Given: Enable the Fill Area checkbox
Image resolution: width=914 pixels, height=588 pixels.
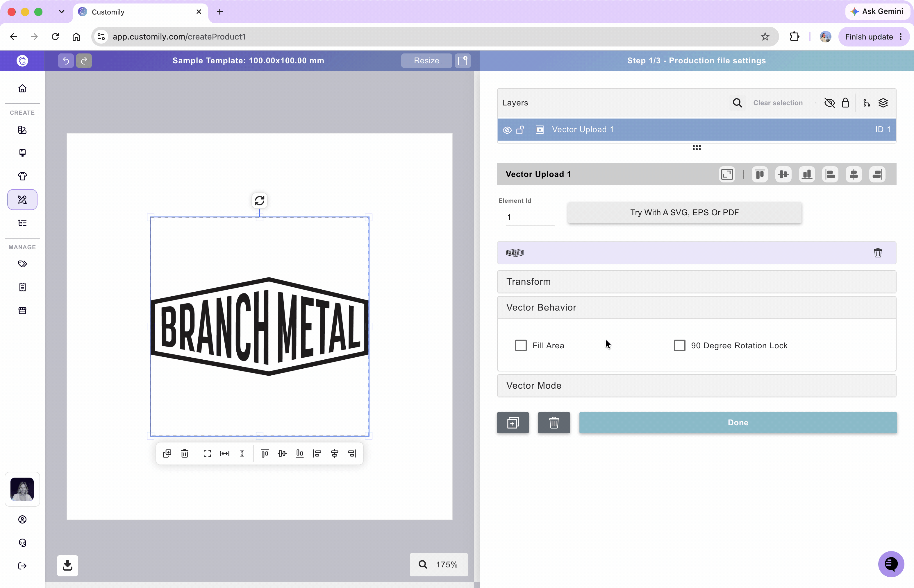Looking at the screenshot, I should pos(521,345).
